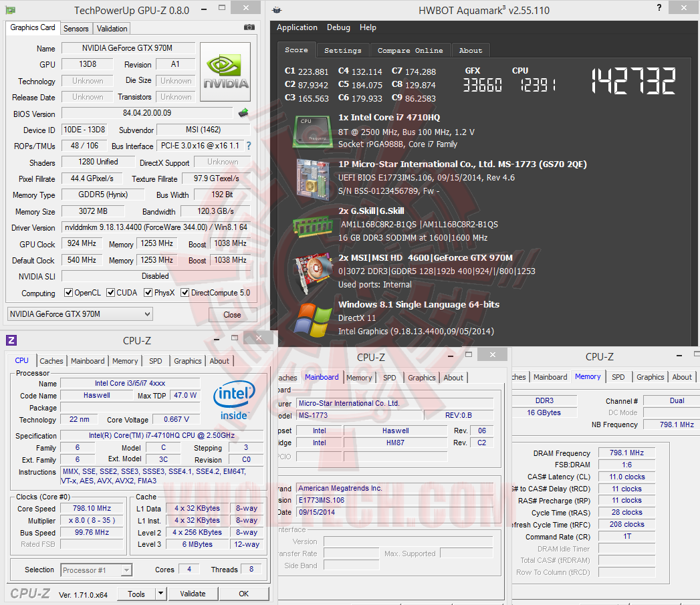The width and height of the screenshot is (700, 605).
Task: Click the NVIDIA logo in GPU-Z
Action: (x=225, y=72)
